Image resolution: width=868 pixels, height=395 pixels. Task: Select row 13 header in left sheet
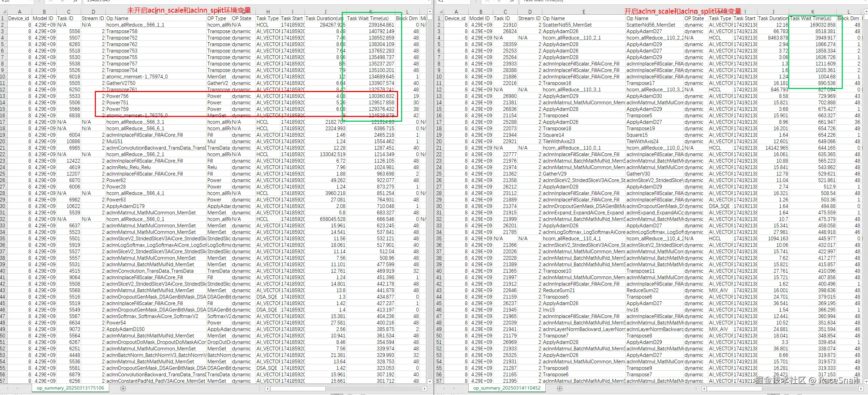3,96
